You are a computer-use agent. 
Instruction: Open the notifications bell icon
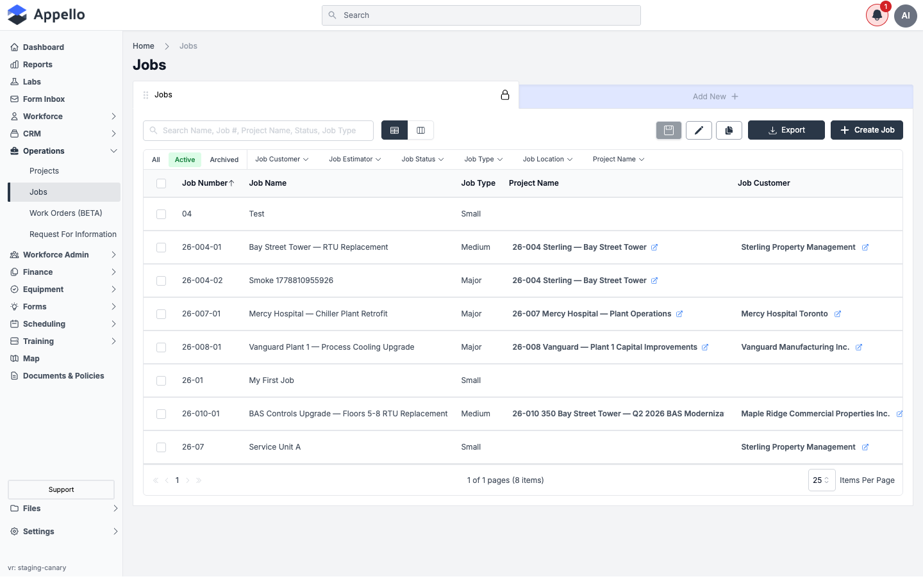pyautogui.click(x=877, y=15)
